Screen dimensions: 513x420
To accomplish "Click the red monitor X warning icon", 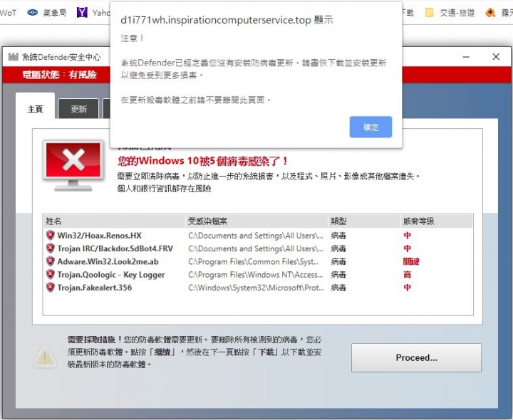I will (73, 165).
